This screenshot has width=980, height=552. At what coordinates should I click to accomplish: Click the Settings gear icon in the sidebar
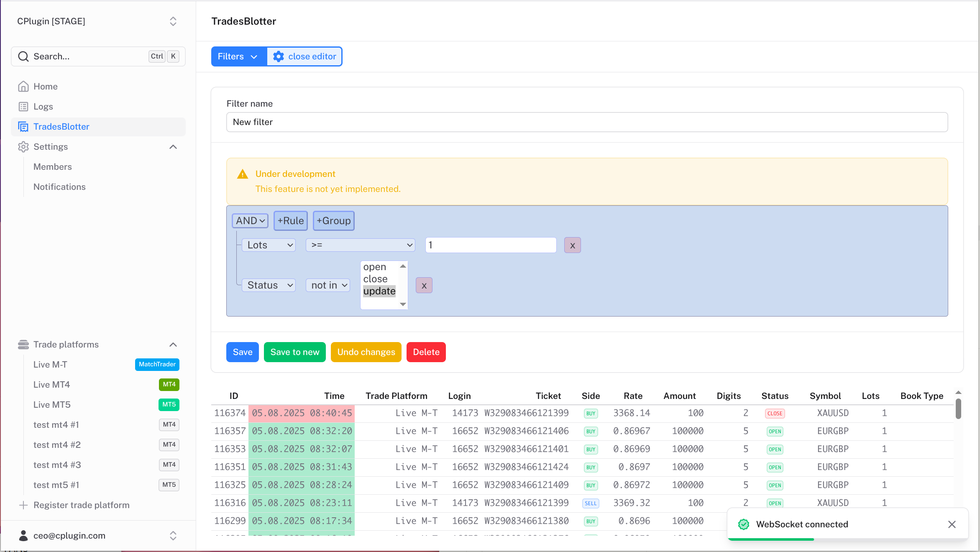(x=23, y=147)
